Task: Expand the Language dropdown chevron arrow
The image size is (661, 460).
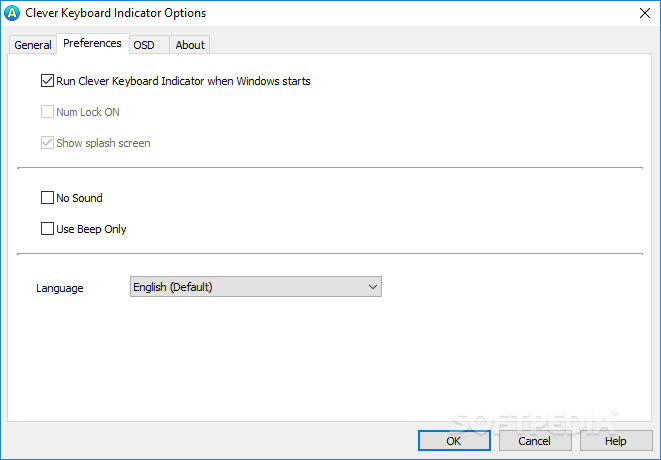Action: (x=373, y=287)
